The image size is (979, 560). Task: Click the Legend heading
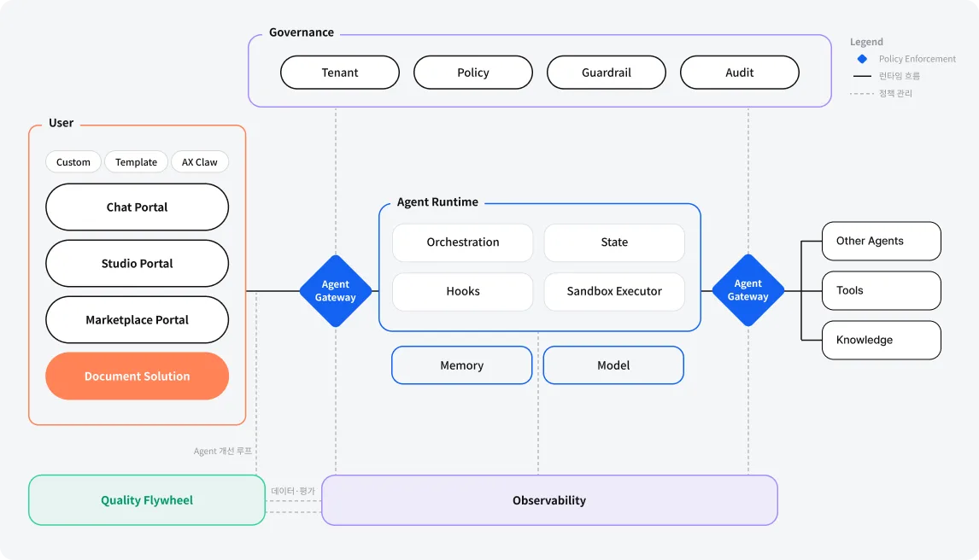click(866, 42)
